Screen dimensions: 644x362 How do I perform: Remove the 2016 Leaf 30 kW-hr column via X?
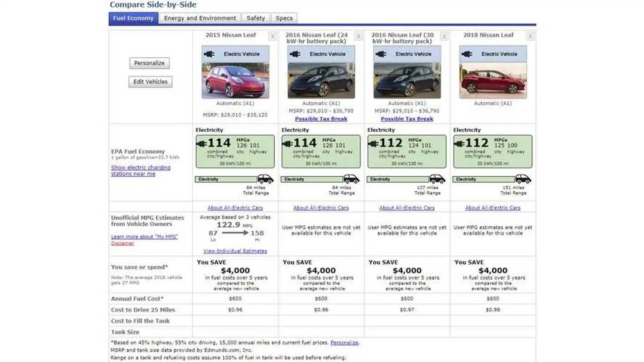pyautogui.click(x=444, y=37)
